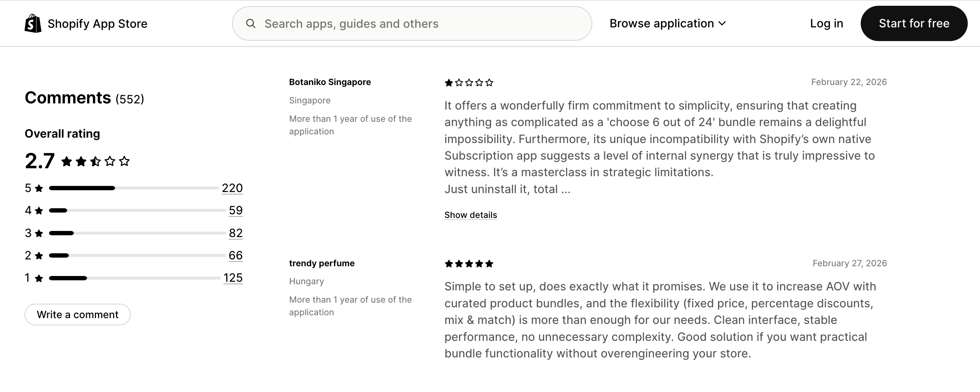Click the star beside the 1-star row
980x392 pixels.
pos(38,278)
